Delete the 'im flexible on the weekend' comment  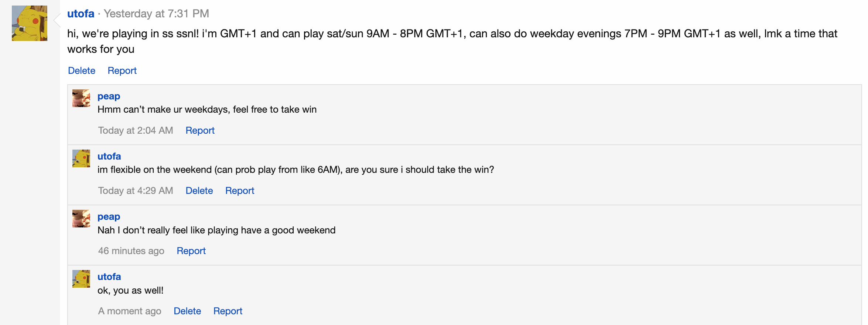[x=199, y=191]
